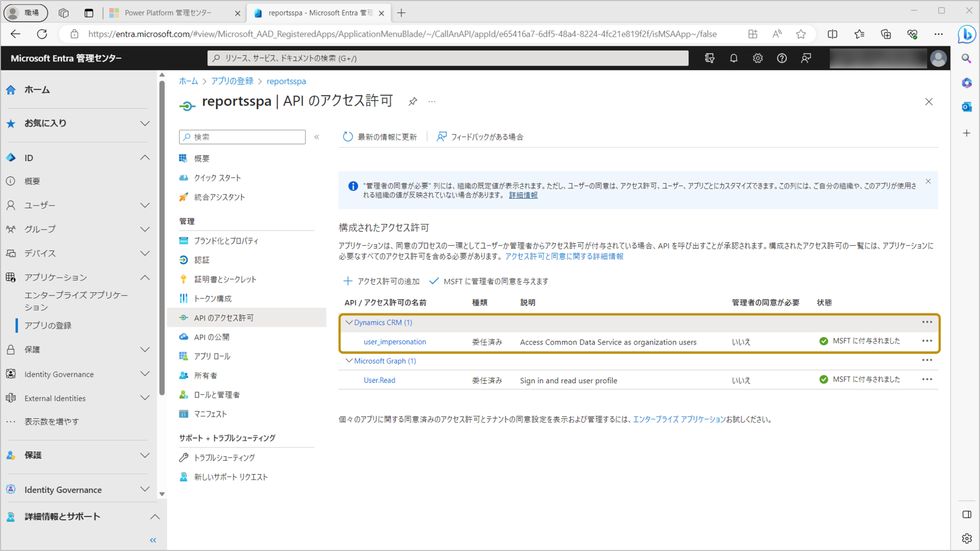Open ellipsis menu for User.Read row
This screenshot has width=980, height=551.
tap(927, 379)
